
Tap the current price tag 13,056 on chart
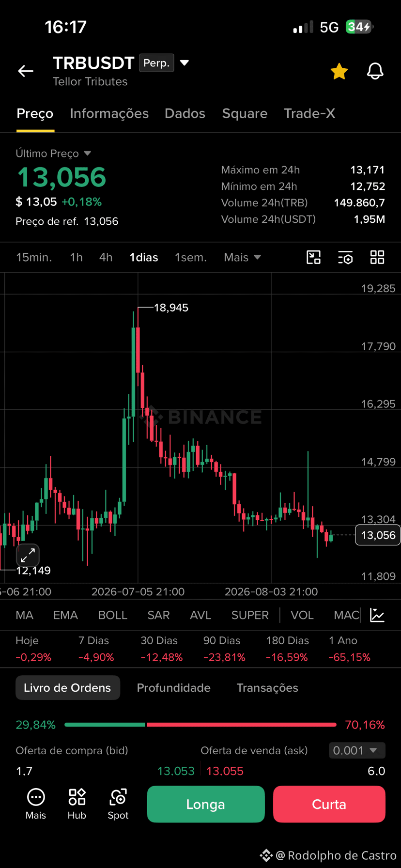click(x=378, y=535)
